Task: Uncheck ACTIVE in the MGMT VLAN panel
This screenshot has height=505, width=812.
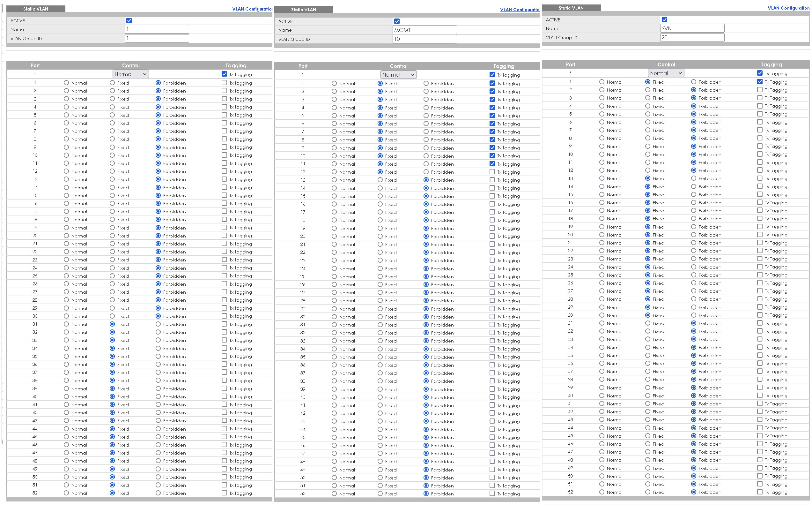Action: pyautogui.click(x=397, y=21)
